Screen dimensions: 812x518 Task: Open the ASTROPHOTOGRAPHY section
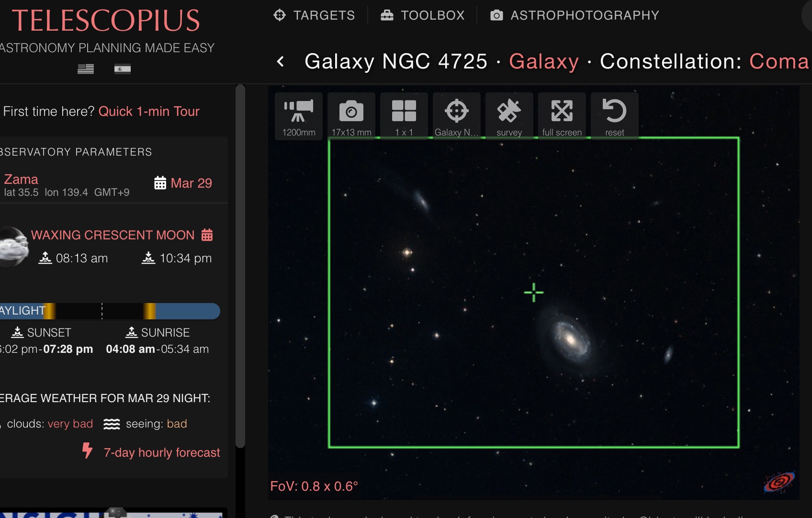click(574, 15)
